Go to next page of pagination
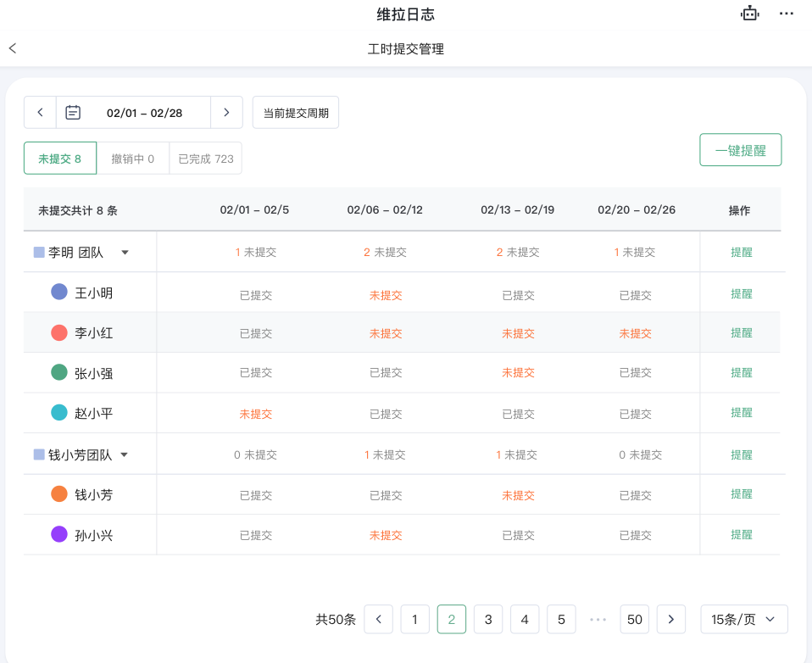This screenshot has height=663, width=812. click(670, 619)
